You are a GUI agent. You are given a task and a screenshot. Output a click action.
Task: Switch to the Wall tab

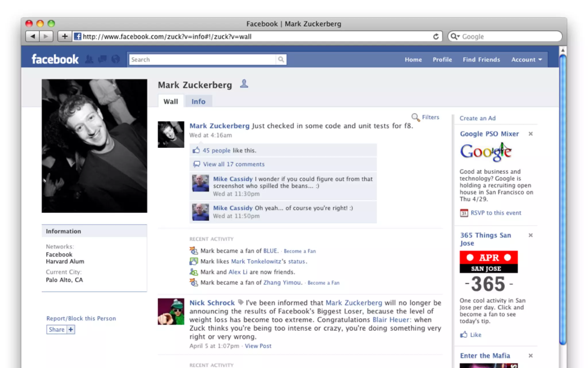tap(171, 101)
